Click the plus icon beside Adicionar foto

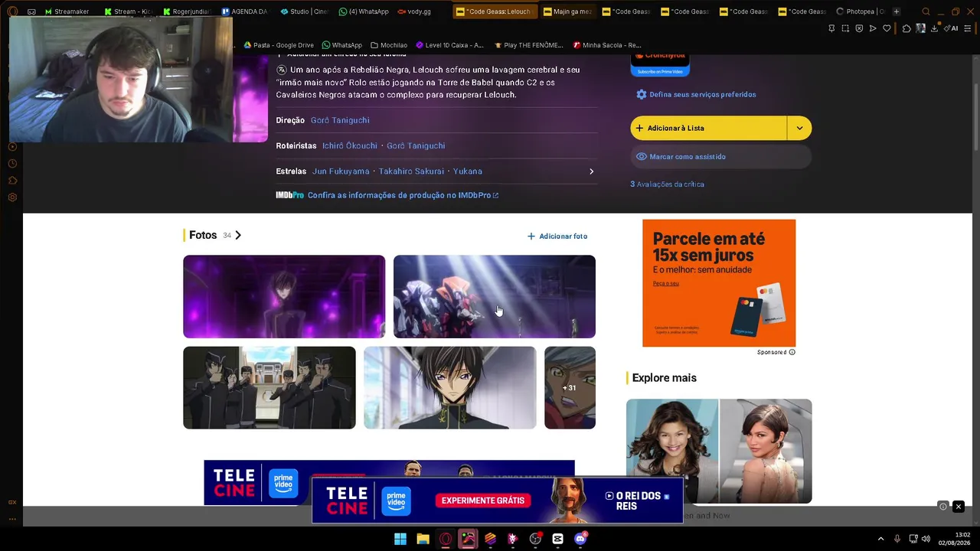click(x=531, y=236)
